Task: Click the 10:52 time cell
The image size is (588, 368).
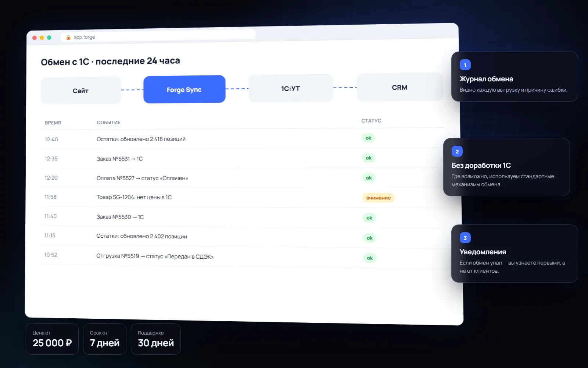Action: click(51, 255)
